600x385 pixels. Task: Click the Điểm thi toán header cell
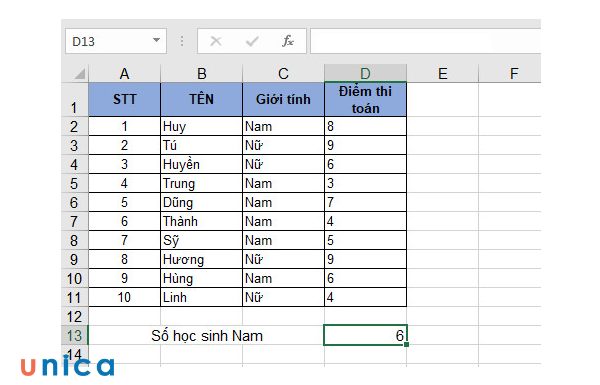tap(365, 100)
